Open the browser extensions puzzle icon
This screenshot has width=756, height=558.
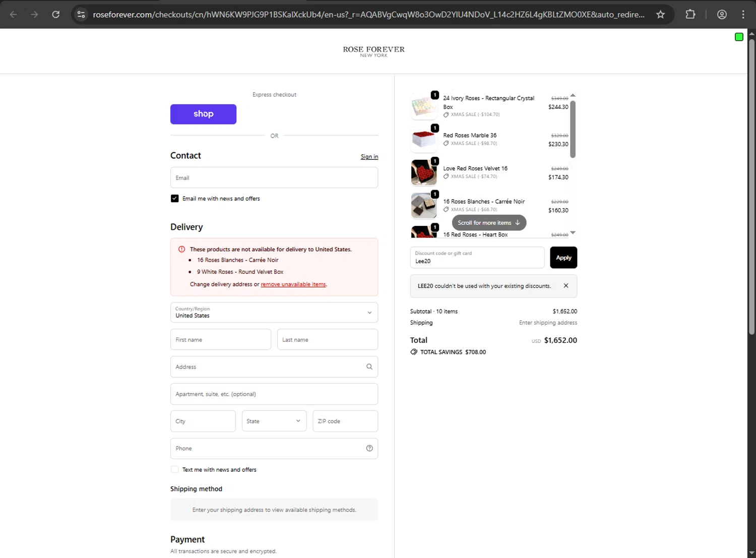point(690,14)
